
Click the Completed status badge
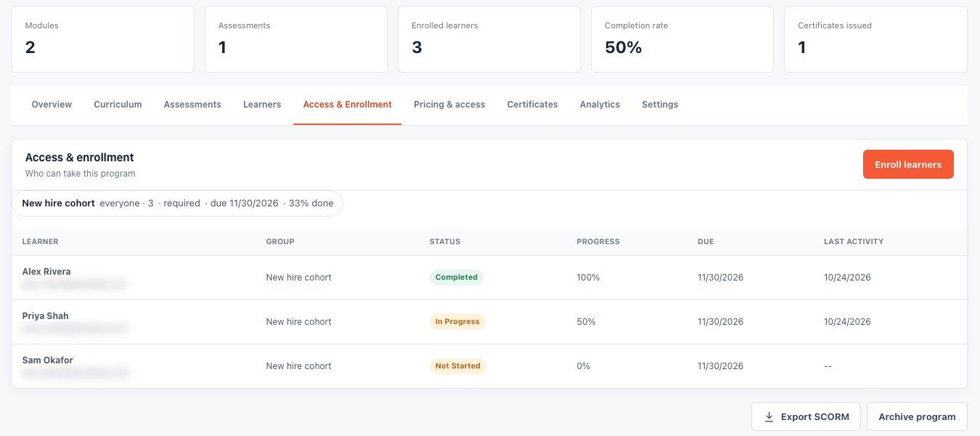pyautogui.click(x=457, y=278)
